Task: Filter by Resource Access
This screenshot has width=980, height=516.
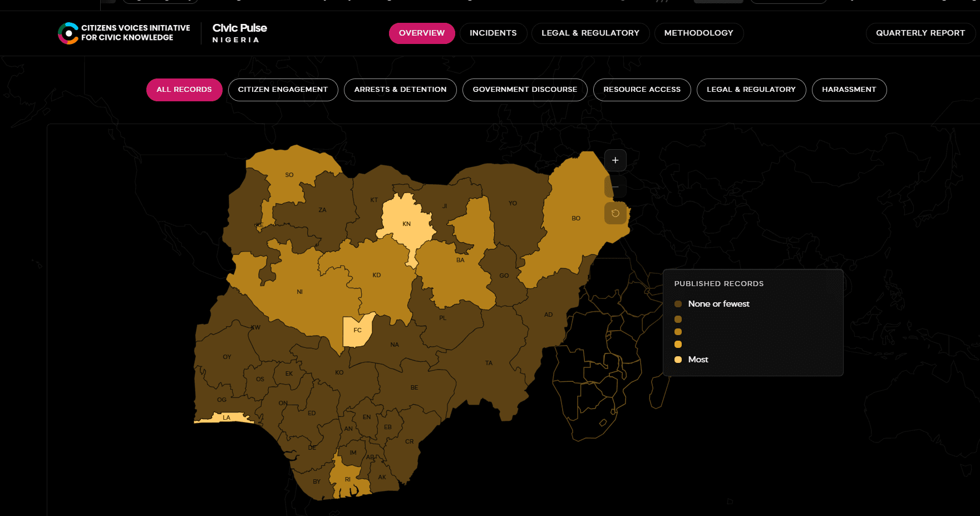Action: click(x=642, y=90)
